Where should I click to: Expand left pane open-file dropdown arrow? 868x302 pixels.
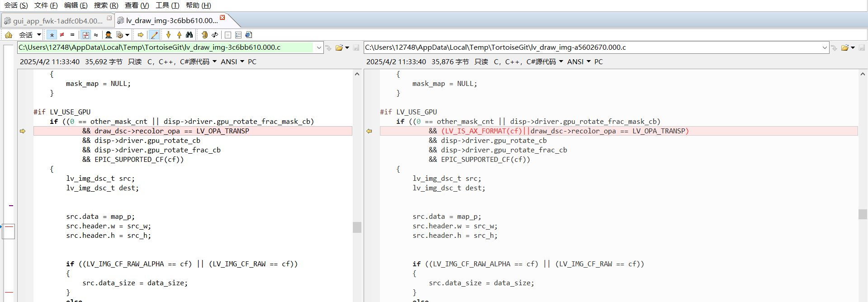347,47
